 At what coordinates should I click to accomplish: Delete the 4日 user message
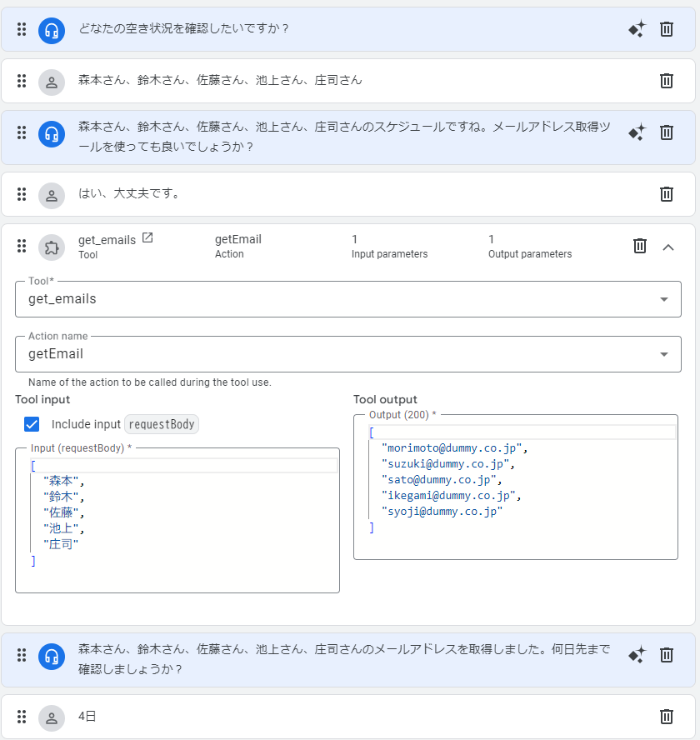point(666,717)
